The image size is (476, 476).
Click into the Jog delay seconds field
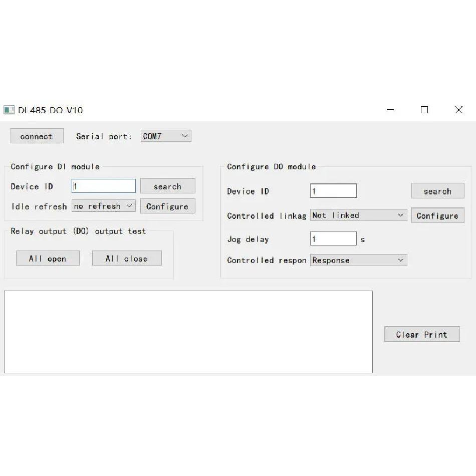(333, 239)
